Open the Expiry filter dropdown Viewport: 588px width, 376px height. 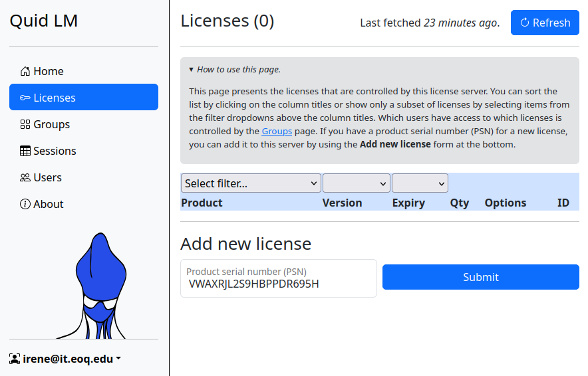click(420, 183)
